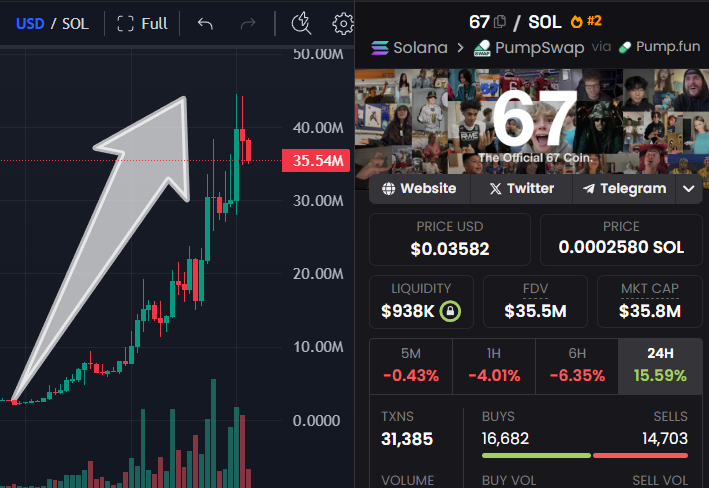709x488 pixels.
Task: Click the 67 / SOL pair title
Action: (515, 22)
